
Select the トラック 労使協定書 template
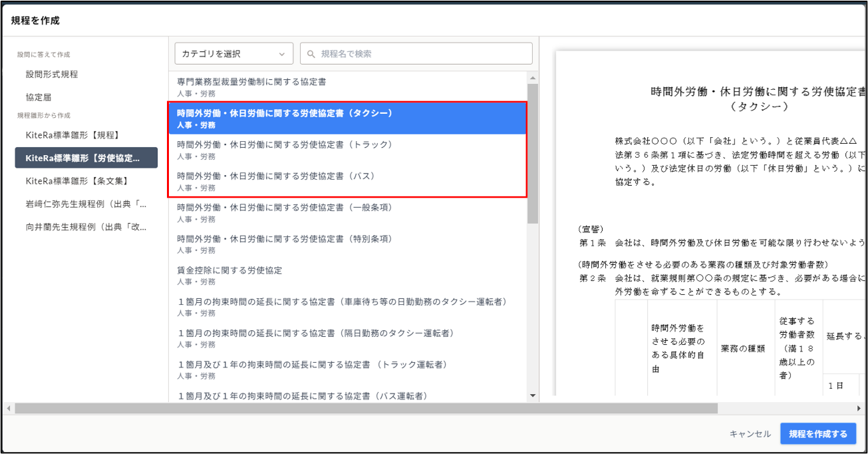pyautogui.click(x=346, y=150)
